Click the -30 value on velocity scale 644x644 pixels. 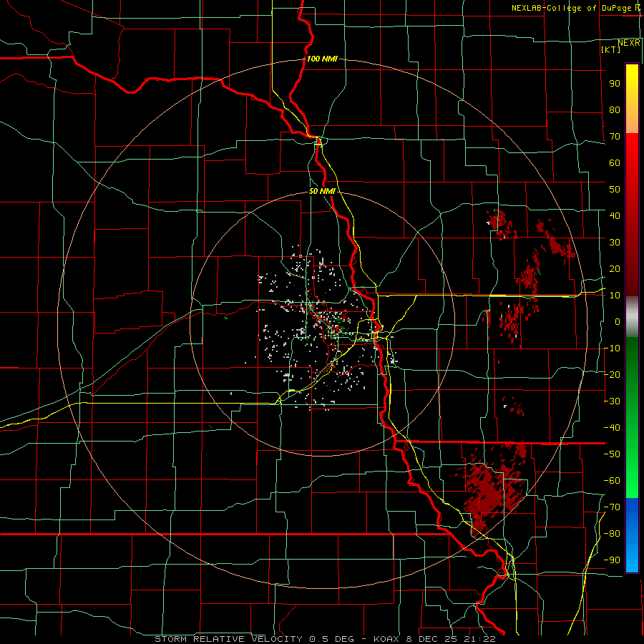612,401
